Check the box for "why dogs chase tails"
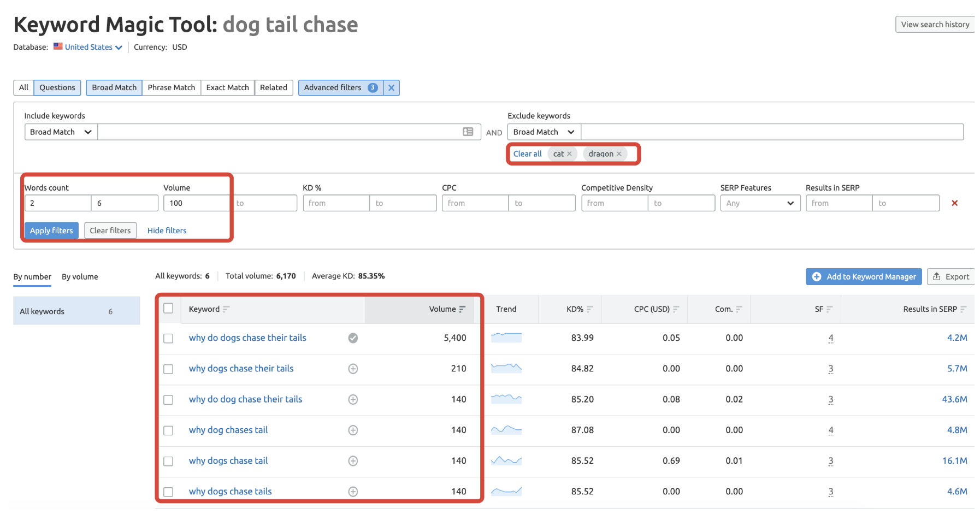The height and width of the screenshot is (520, 980). tap(168, 491)
